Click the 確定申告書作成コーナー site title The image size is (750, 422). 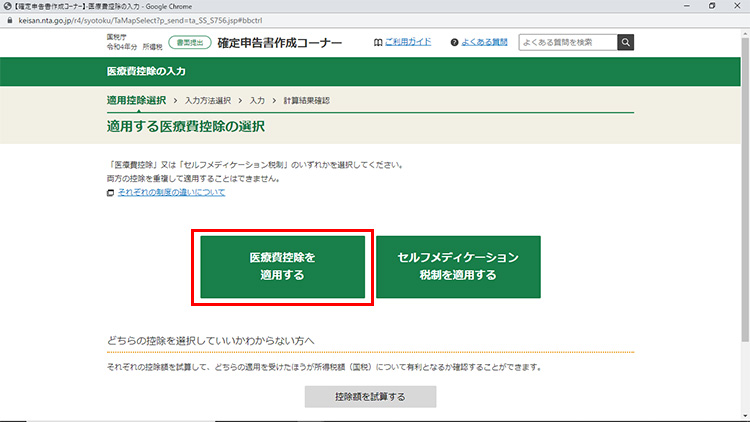279,43
